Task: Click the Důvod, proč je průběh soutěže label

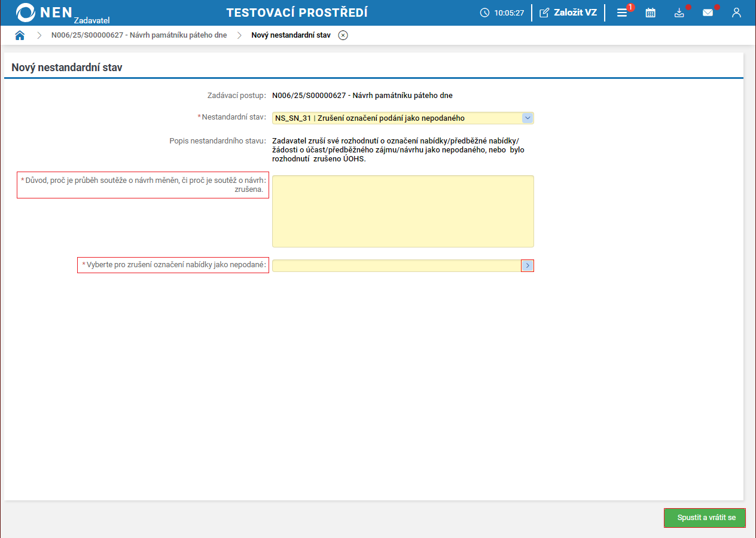Action: [144, 185]
